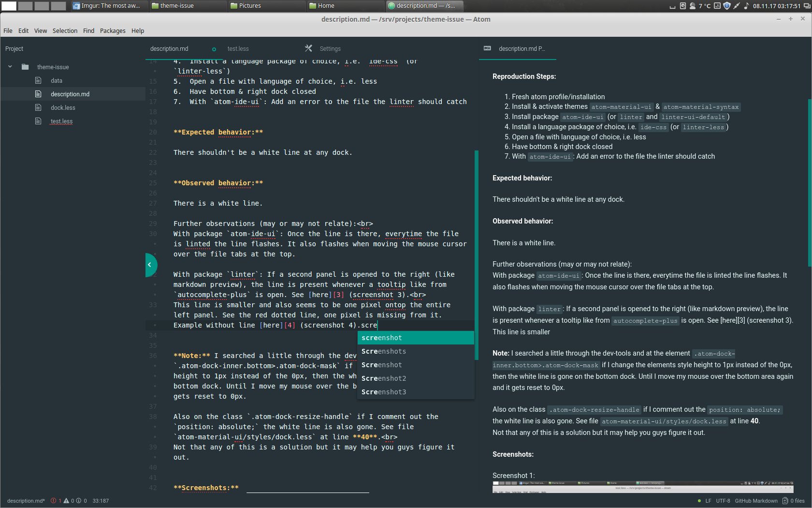Change grammar via GitHub Markdown status item
812x508 pixels.
pos(756,501)
